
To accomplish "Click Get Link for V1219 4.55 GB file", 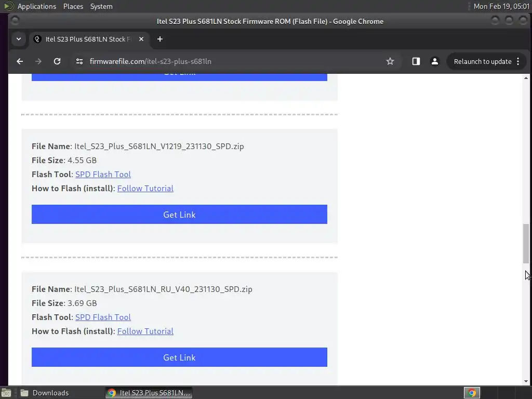I will (x=179, y=215).
